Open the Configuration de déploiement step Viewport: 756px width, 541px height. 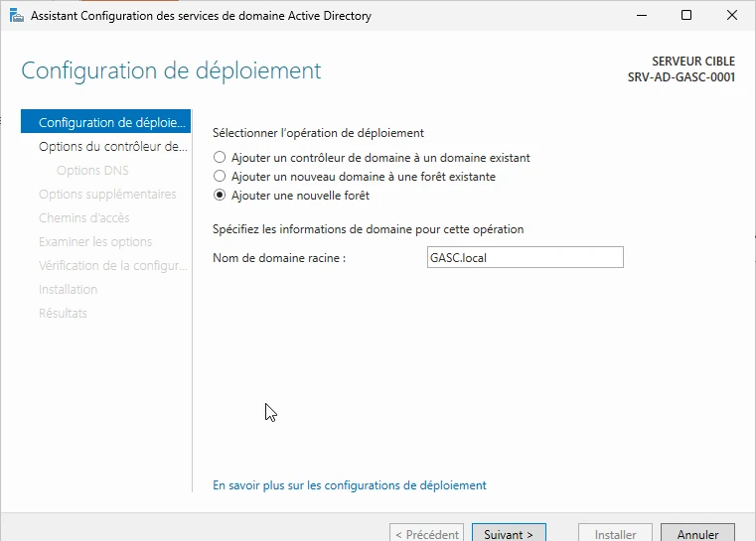105,122
